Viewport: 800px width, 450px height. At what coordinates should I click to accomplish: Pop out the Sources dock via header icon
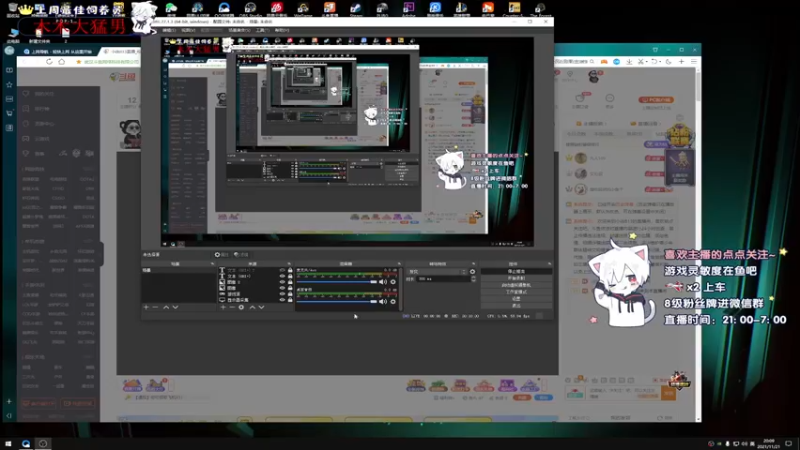click(x=289, y=264)
